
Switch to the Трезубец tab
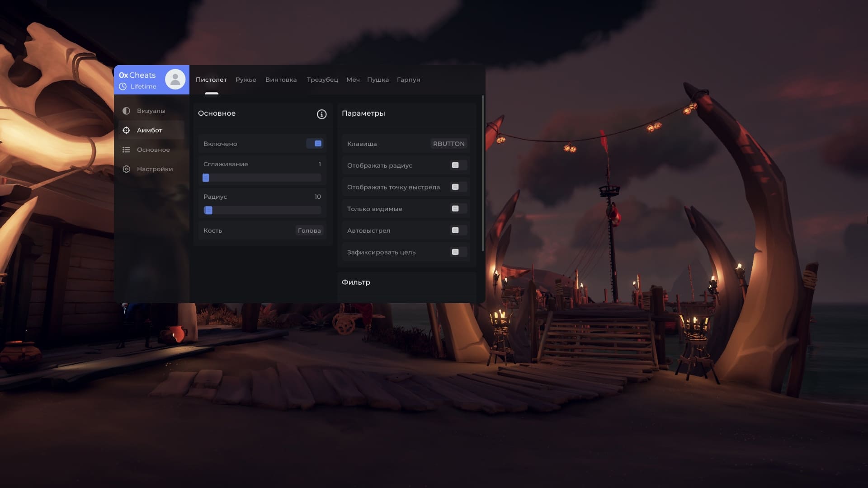(x=322, y=80)
